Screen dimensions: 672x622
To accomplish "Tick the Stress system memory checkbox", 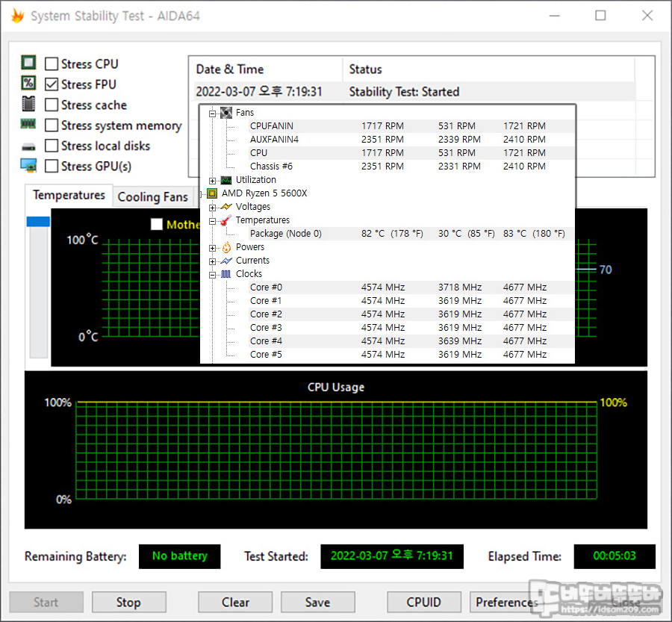I will tap(52, 125).
